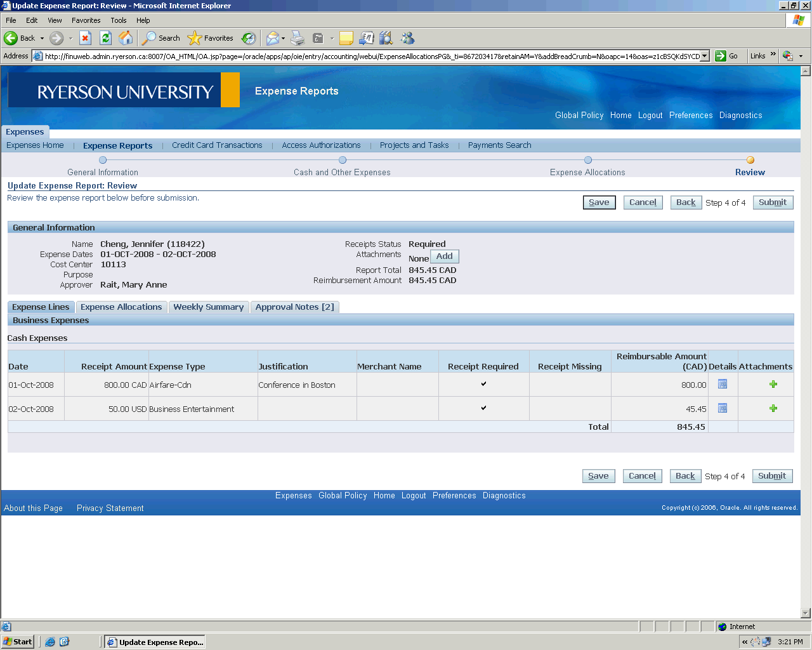Click the Add attachments button
Screen dimensions: 812x650
(444, 256)
